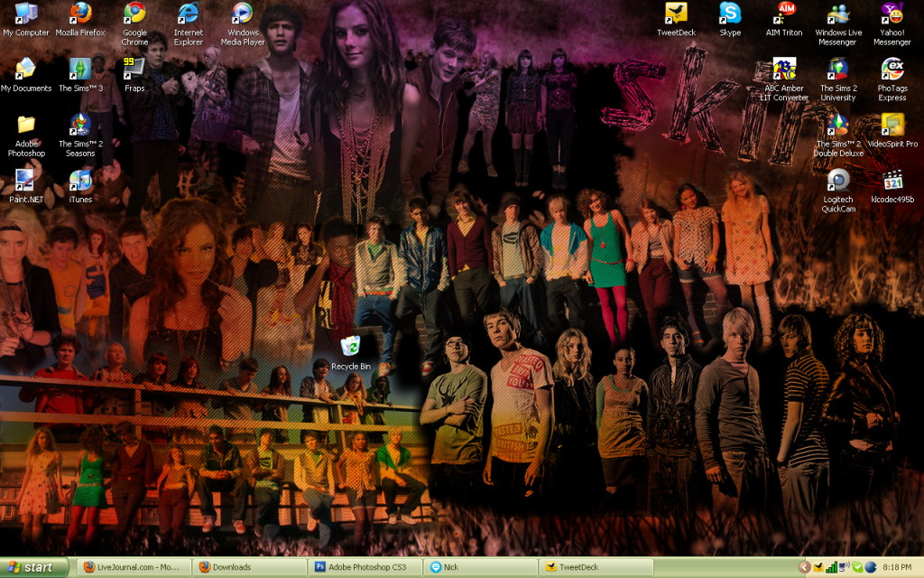Click The Sims 2 University shortcut
924x578 pixels.
(838, 79)
